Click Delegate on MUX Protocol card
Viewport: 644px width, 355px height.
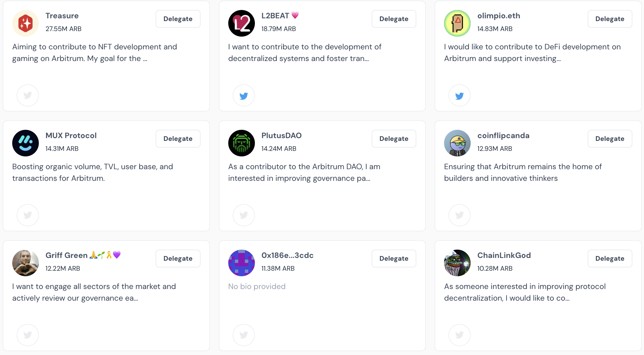pyautogui.click(x=178, y=139)
